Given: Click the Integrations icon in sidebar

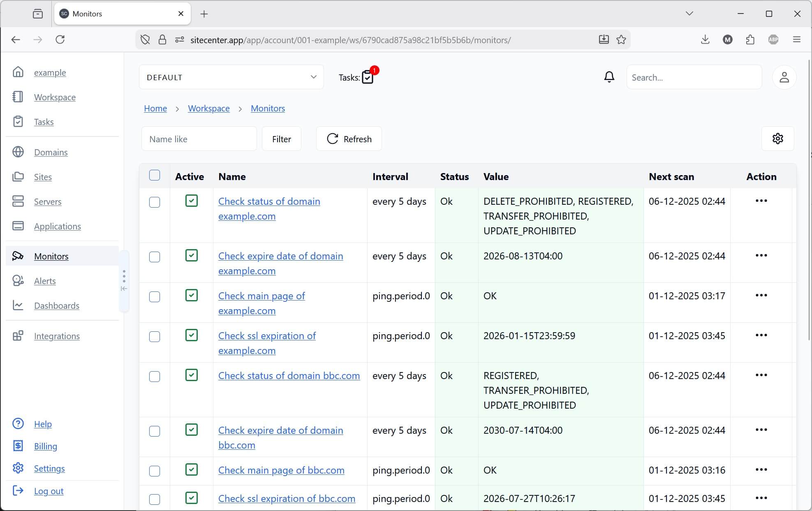Looking at the screenshot, I should [18, 336].
